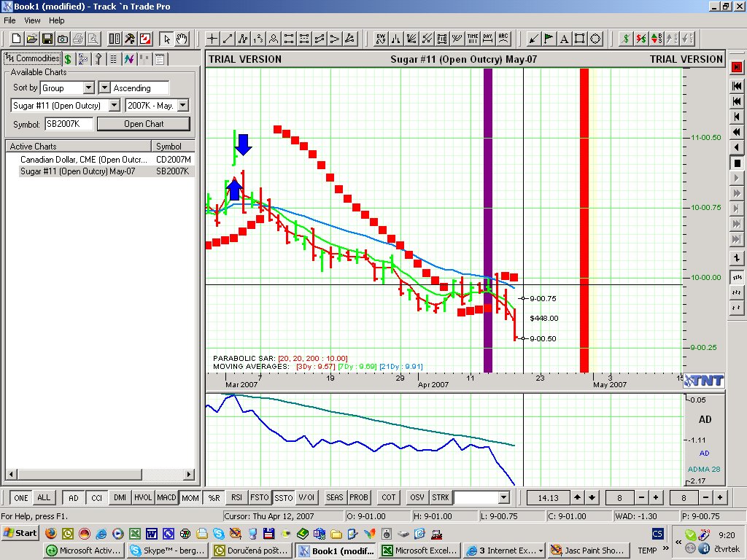This screenshot has width=747, height=560.
Task: Click the PROB button
Action: (x=359, y=497)
